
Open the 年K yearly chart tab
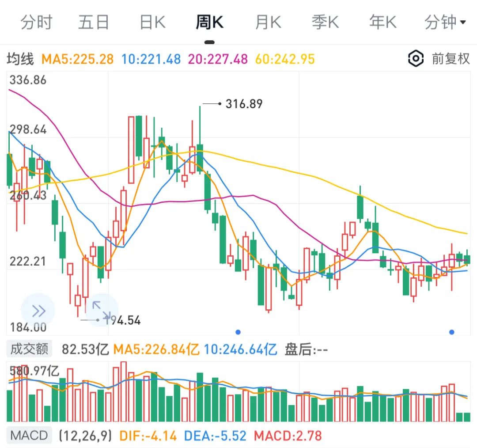coord(382,22)
